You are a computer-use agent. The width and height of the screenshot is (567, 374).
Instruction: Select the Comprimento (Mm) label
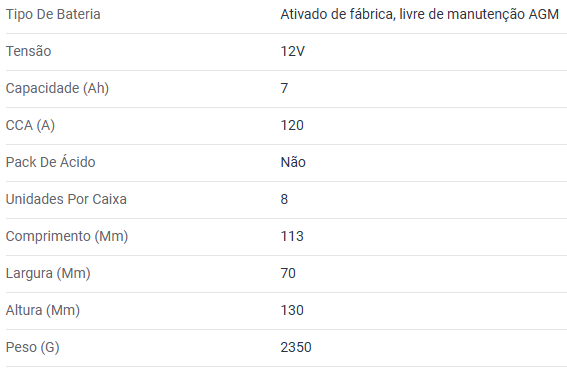coord(67,237)
